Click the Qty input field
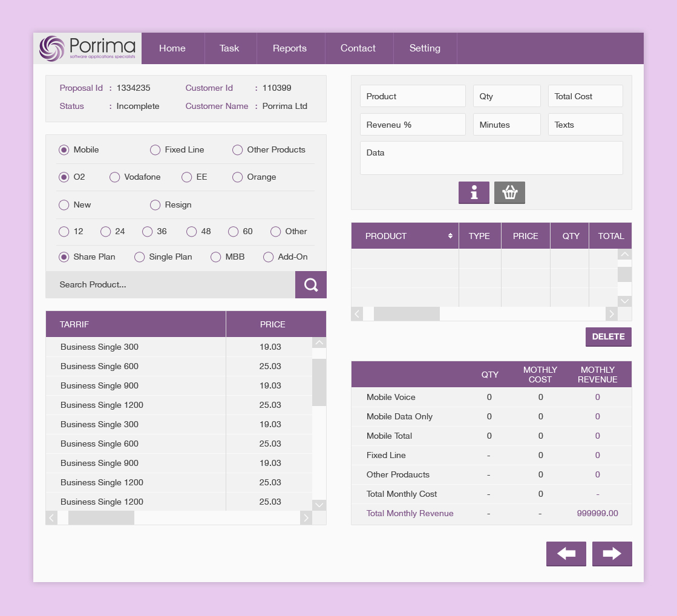This screenshot has height=616, width=677. pyautogui.click(x=507, y=96)
